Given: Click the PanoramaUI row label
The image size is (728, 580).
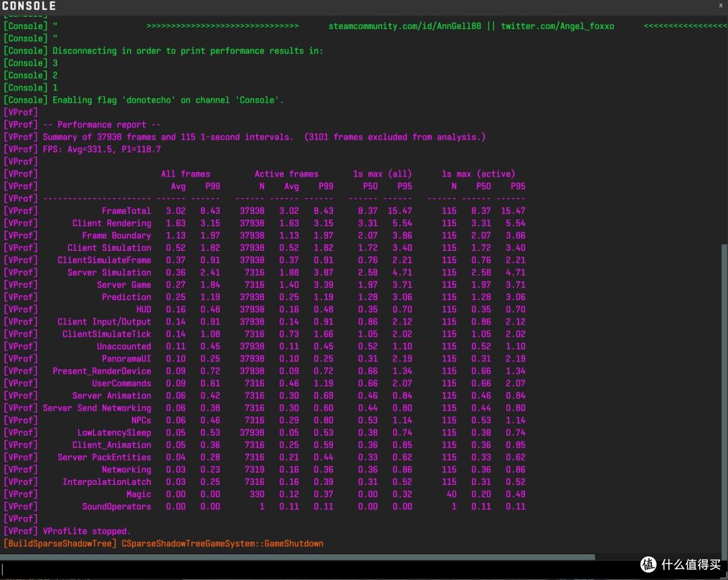Looking at the screenshot, I should coord(126,359).
